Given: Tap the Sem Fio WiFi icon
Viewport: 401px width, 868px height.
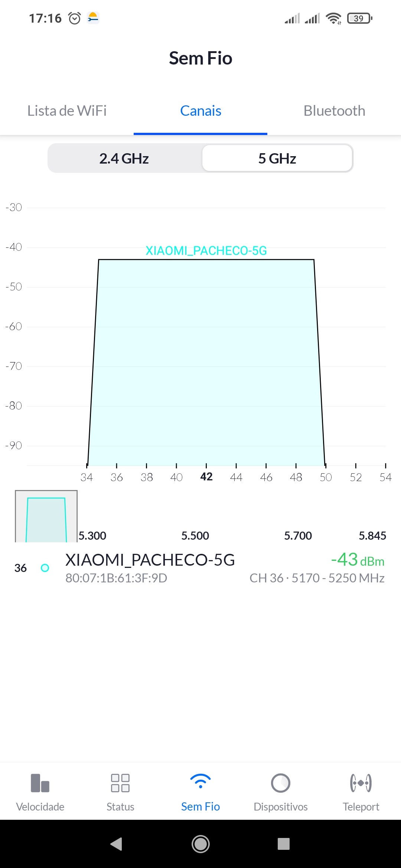Looking at the screenshot, I should pyautogui.click(x=200, y=783).
